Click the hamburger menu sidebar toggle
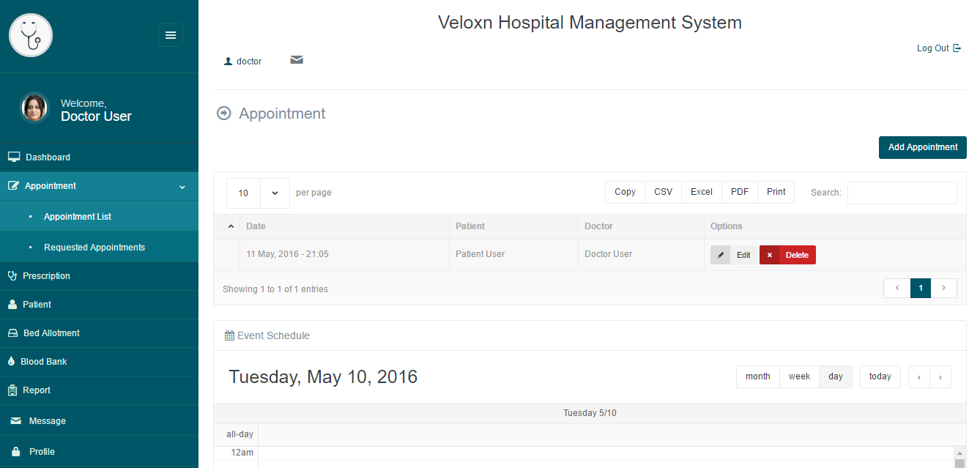Screen dimensions: 980x468 (171, 35)
